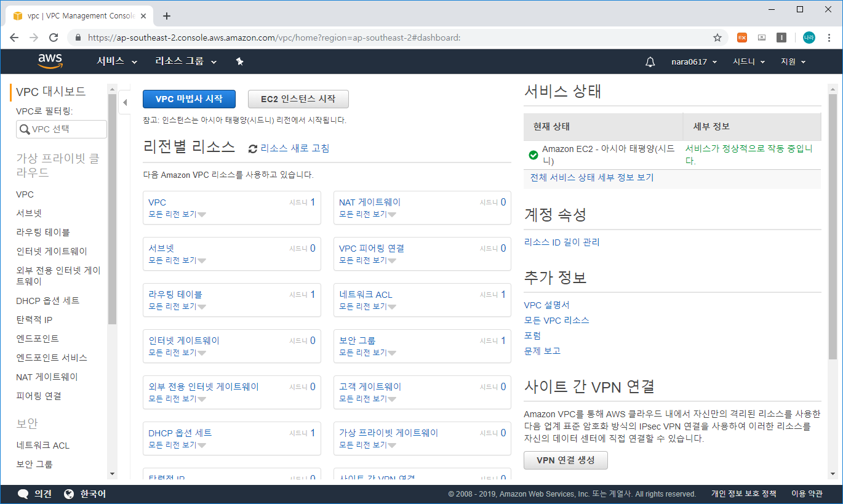Click the VPC 마법사 시작 button
Image resolution: width=843 pixels, height=504 pixels.
tap(189, 99)
